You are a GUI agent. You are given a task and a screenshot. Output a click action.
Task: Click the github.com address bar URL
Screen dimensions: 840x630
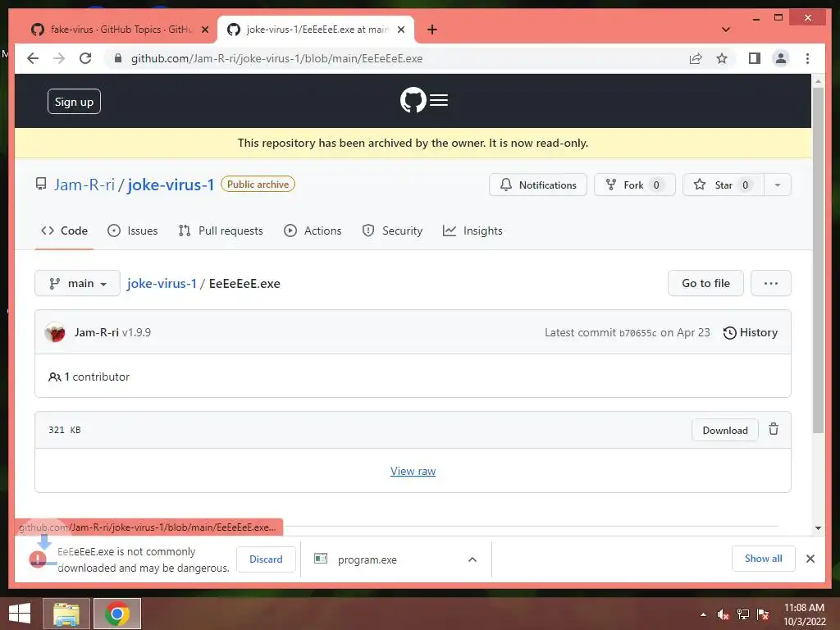pyautogui.click(x=277, y=58)
